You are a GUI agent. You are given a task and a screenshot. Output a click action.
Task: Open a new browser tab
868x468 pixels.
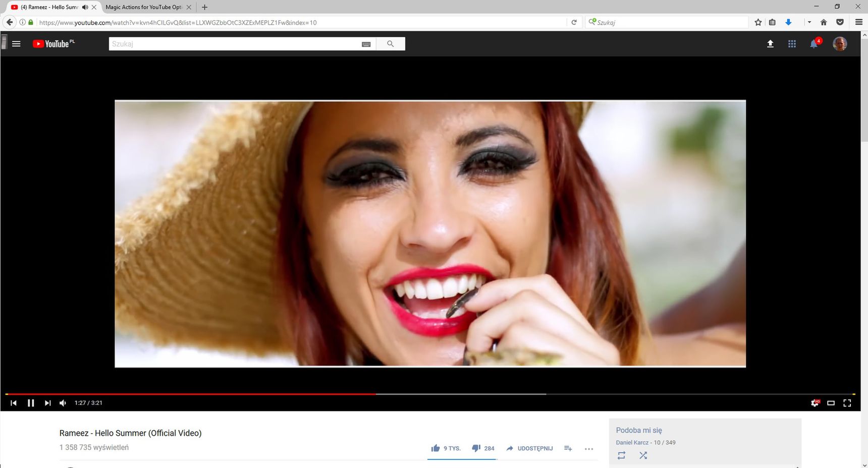pyautogui.click(x=204, y=7)
